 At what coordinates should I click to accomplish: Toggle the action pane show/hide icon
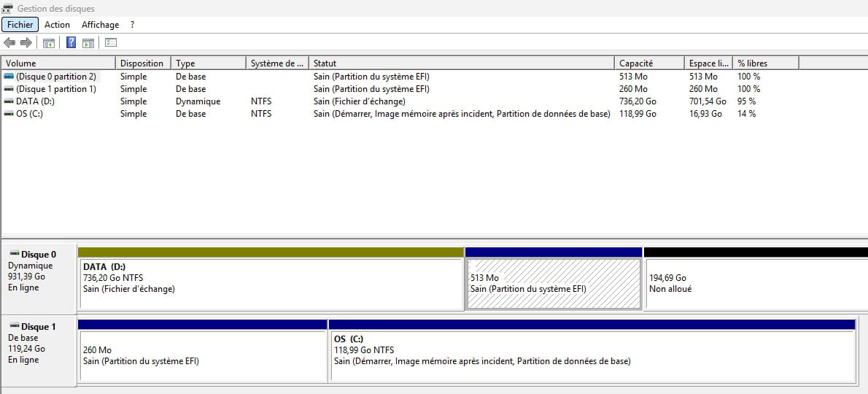(88, 42)
